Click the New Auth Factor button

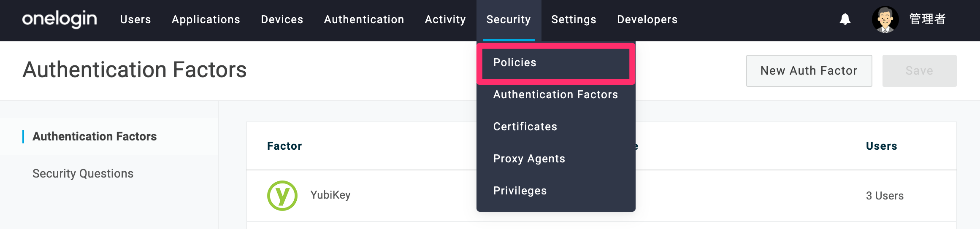coord(809,71)
